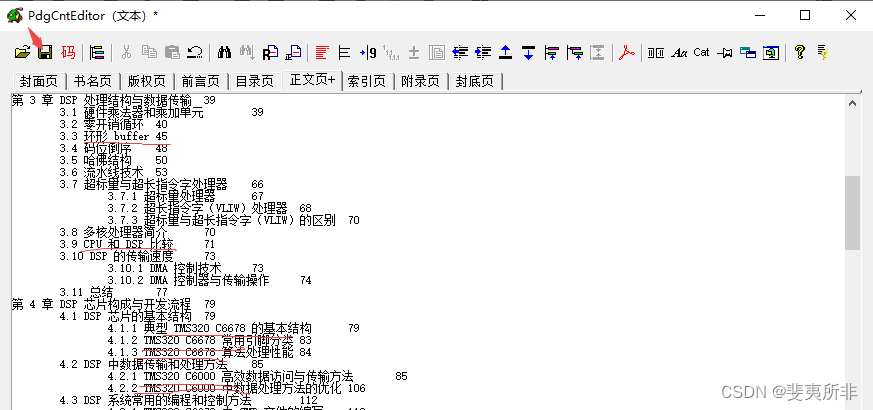The height and width of the screenshot is (410, 873).
Task: Click the red 码 encoding icon
Action: point(68,52)
